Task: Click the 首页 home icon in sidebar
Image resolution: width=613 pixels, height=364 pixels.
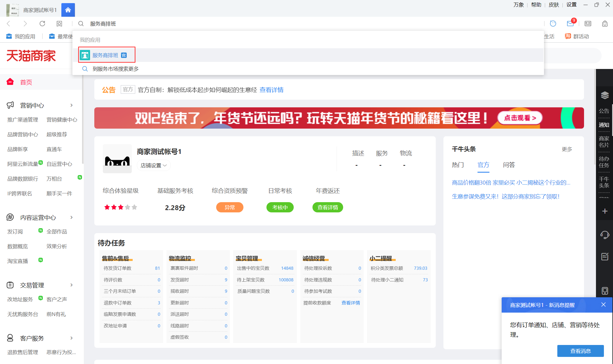Action: [x=10, y=82]
